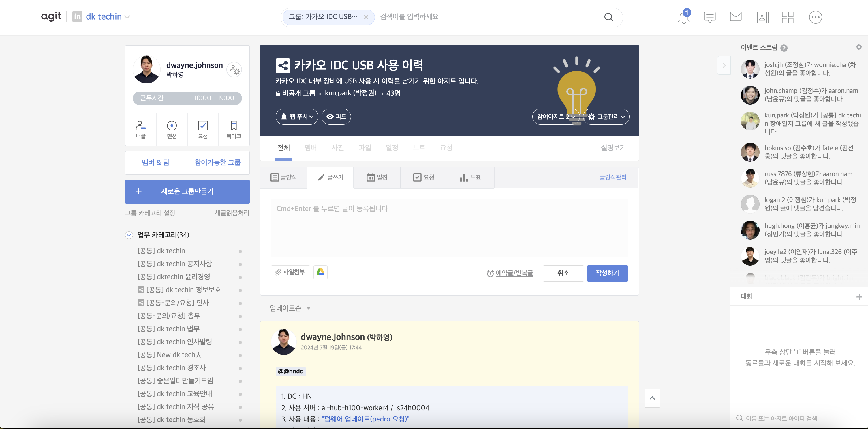Open the 참여아지트 2 dropdown
This screenshot has height=429, width=868.
pos(556,117)
